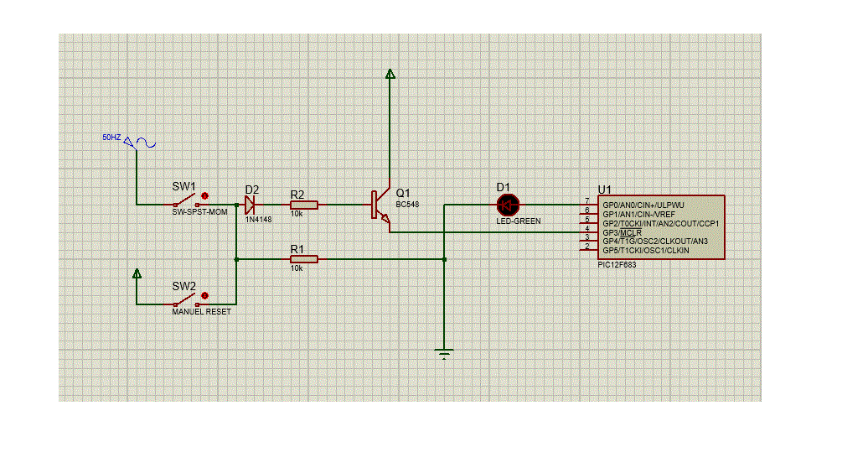Click pin label GP2/T0CKI/INT/AN2/COUT/CCP1
This screenshot has width=868, height=468.
[660, 224]
